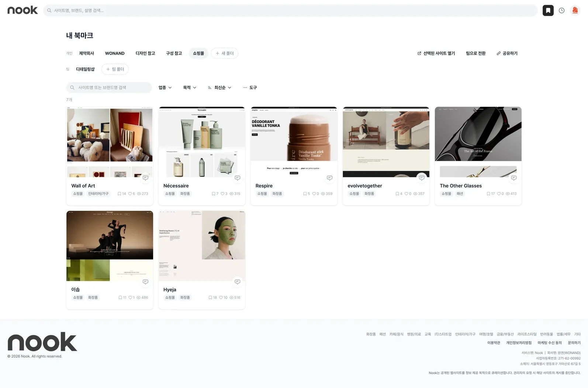Open the Hyeja site thumbnail

pos(202,246)
